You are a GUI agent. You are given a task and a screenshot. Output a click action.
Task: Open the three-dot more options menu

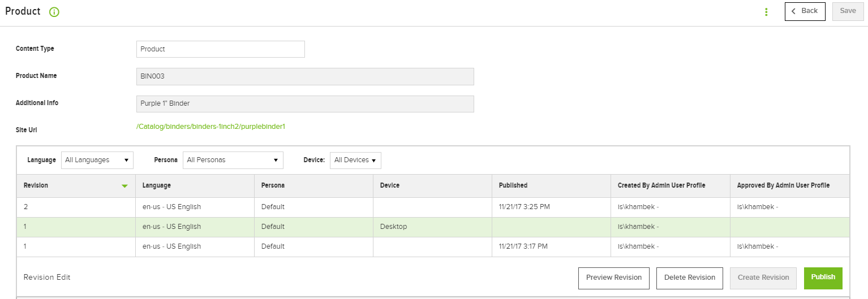coord(766,12)
